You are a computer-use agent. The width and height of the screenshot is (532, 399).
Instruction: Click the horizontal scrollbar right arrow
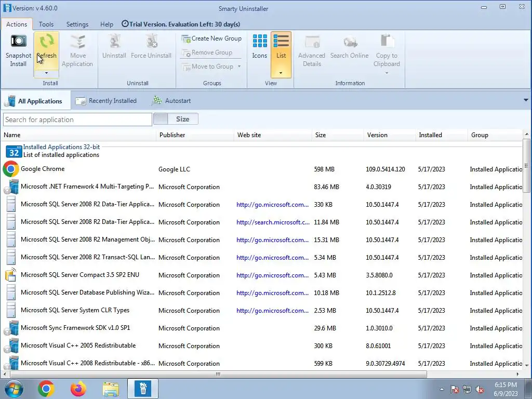tap(518, 374)
